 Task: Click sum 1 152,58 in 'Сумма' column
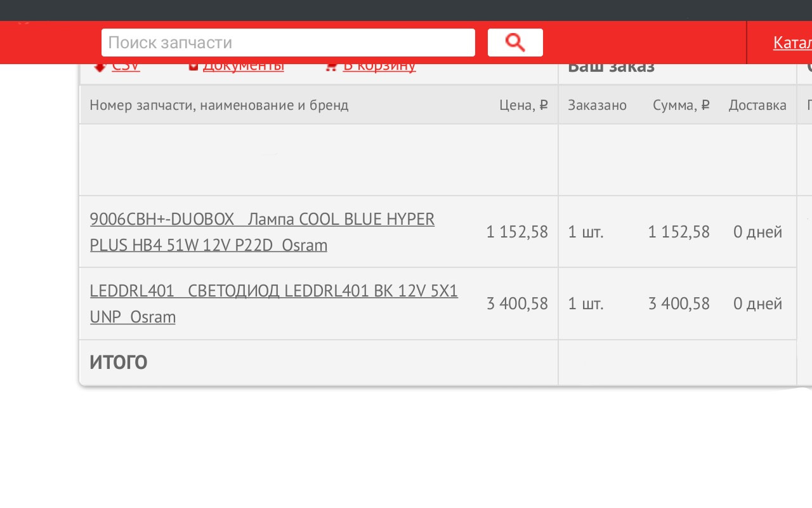(x=679, y=232)
